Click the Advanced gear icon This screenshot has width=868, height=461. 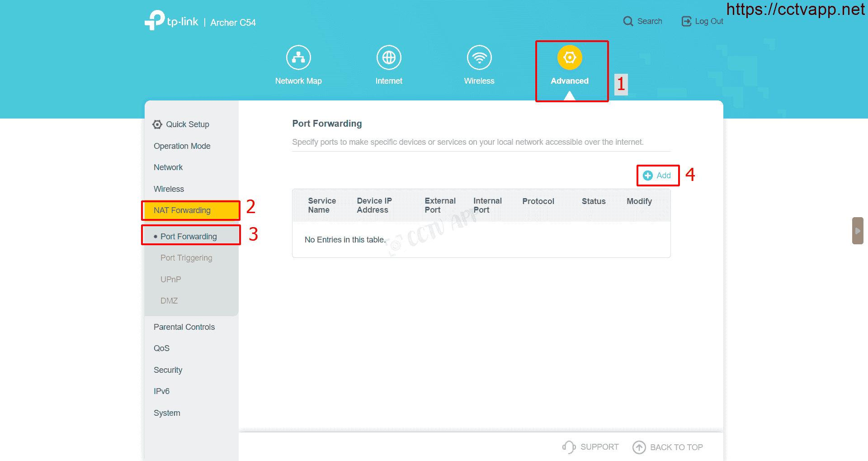[570, 58]
